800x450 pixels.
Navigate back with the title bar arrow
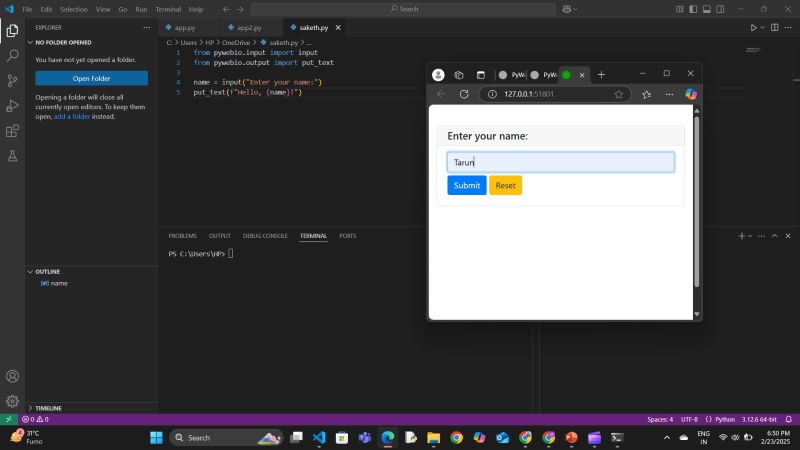(226, 9)
